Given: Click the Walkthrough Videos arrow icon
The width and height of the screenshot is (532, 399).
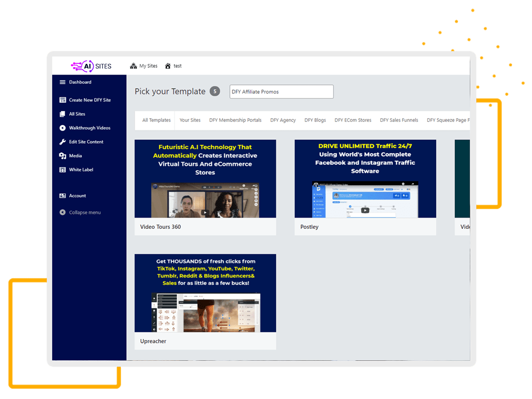Looking at the screenshot, I should coord(62,128).
